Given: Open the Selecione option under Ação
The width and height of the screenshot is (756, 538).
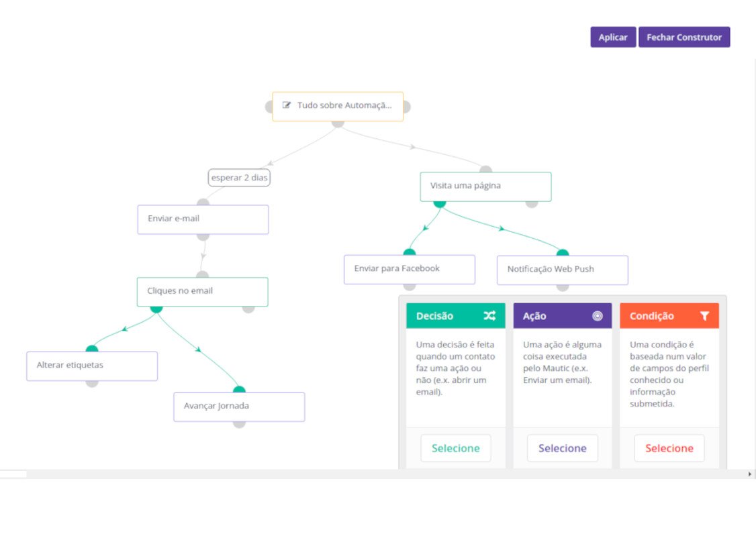Looking at the screenshot, I should click(x=562, y=448).
